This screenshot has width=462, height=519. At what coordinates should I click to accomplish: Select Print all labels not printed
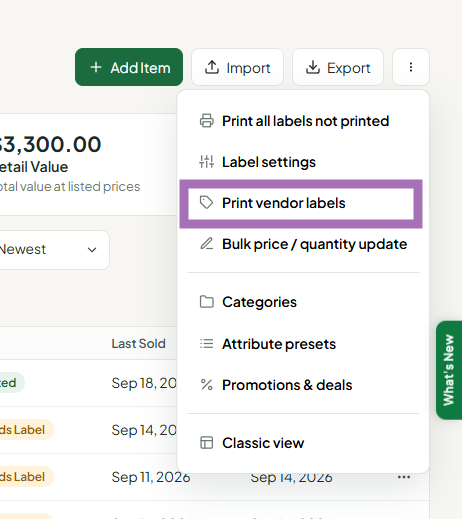click(303, 121)
